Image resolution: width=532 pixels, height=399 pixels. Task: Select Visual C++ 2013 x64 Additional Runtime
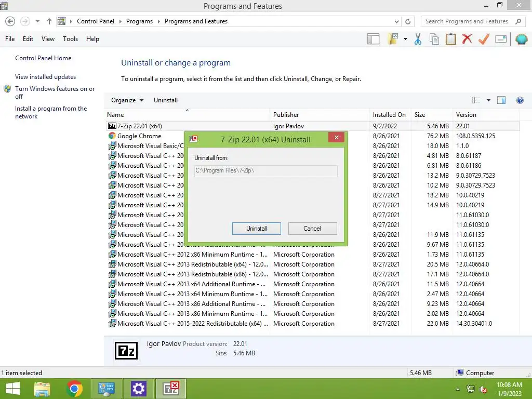click(312, 284)
